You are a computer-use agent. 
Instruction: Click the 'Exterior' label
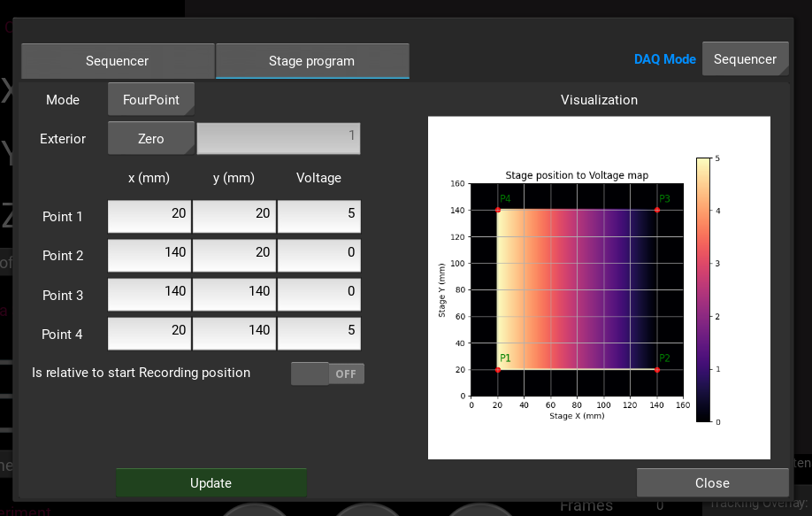click(x=63, y=139)
